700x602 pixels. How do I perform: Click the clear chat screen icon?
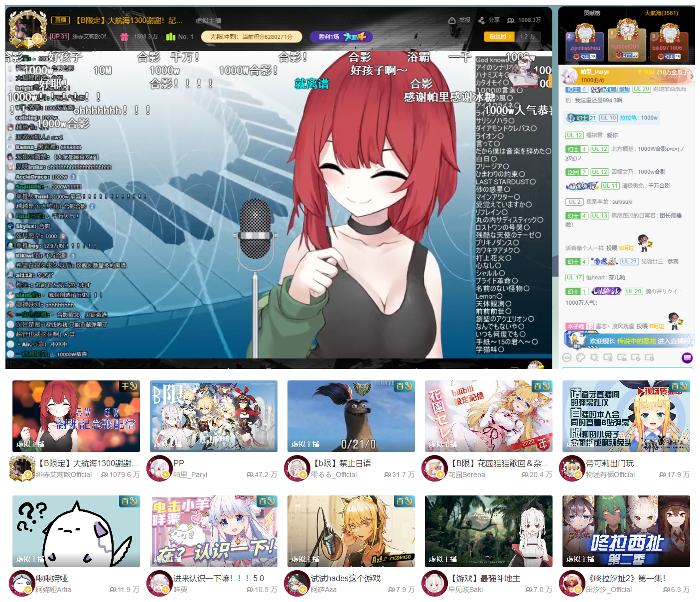(x=608, y=357)
